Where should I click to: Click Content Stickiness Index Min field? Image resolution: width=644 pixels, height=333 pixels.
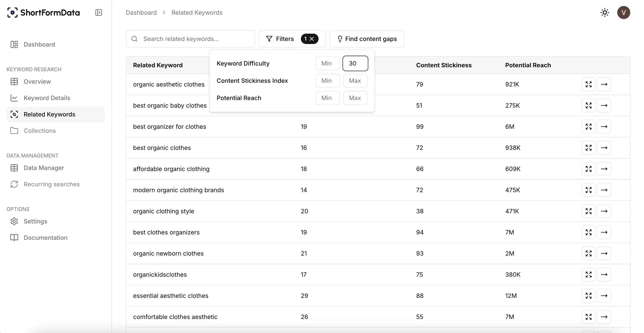[x=328, y=81]
